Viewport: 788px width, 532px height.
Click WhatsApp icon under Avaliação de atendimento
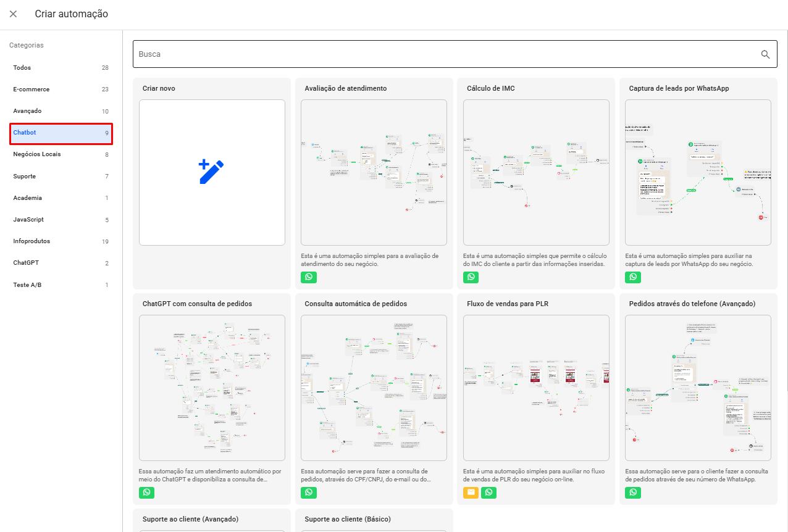pyautogui.click(x=309, y=277)
